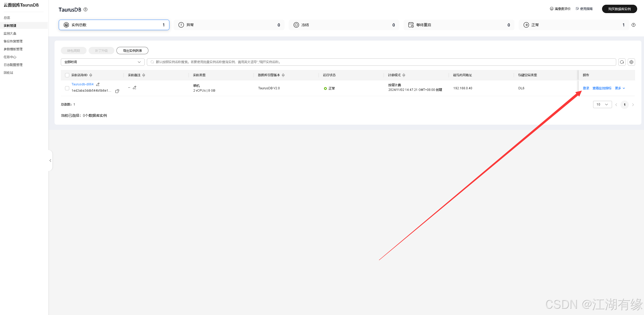Image resolution: width=644 pixels, height=315 pixels.
Task: Open the 全部时间 time filter dropdown
Action: click(x=103, y=62)
